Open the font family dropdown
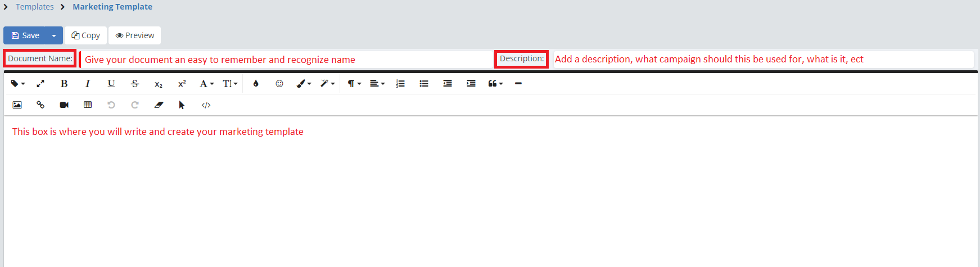This screenshot has width=980, height=267. pyautogui.click(x=206, y=84)
